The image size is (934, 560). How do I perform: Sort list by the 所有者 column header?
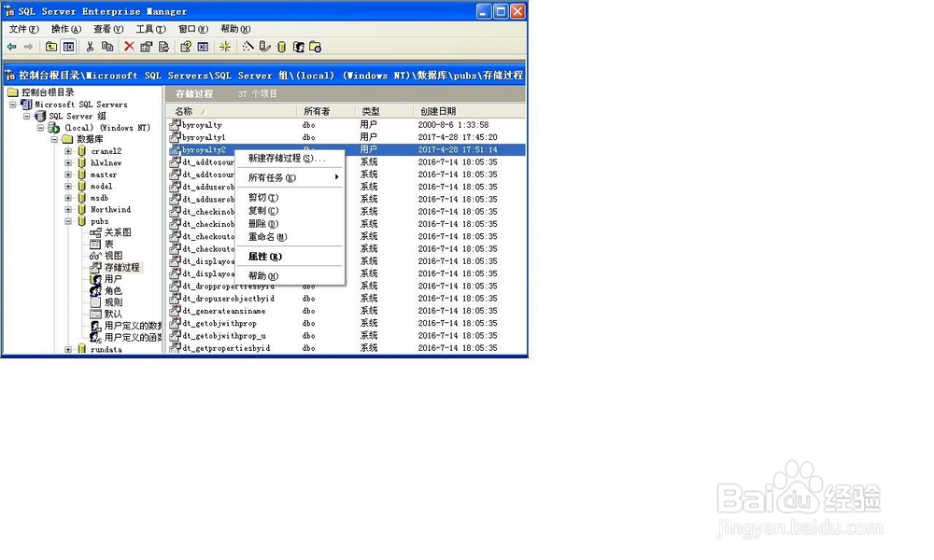pos(325,111)
